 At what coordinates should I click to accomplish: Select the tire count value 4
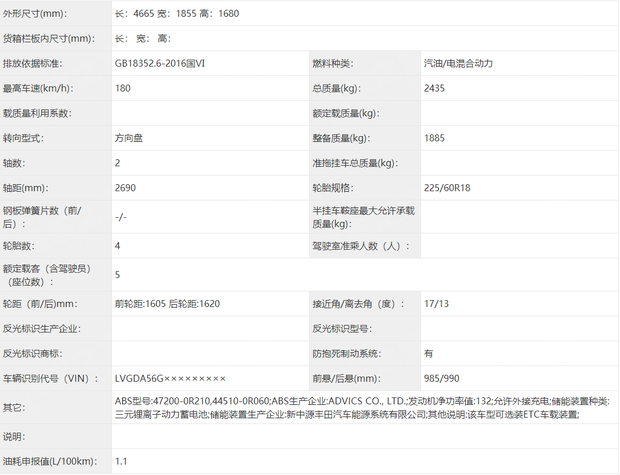[x=117, y=246]
